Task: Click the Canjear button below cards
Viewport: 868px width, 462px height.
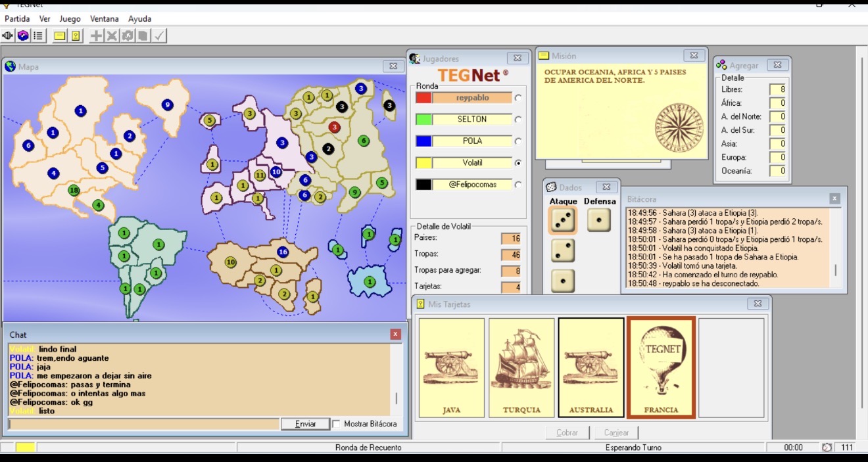Action: 616,432
